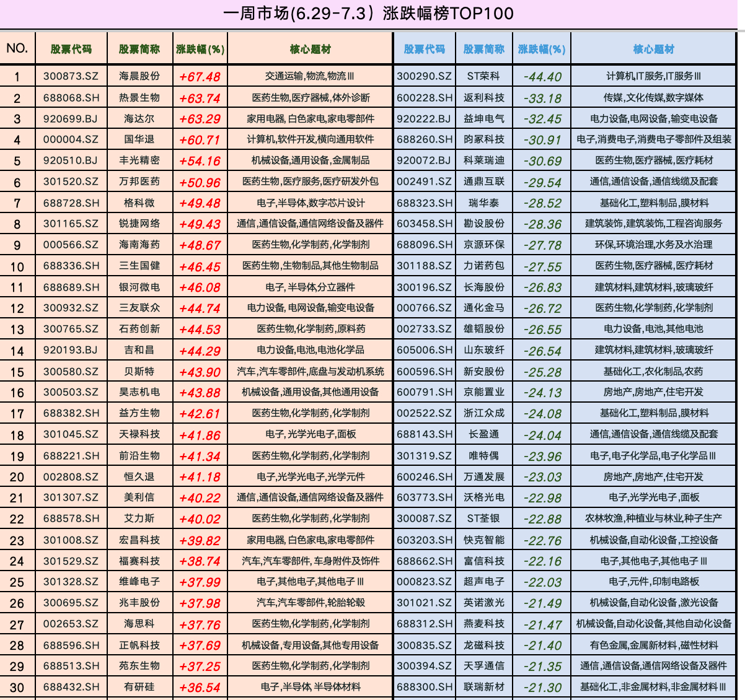Select loser stock 山东玻纤

click(484, 349)
